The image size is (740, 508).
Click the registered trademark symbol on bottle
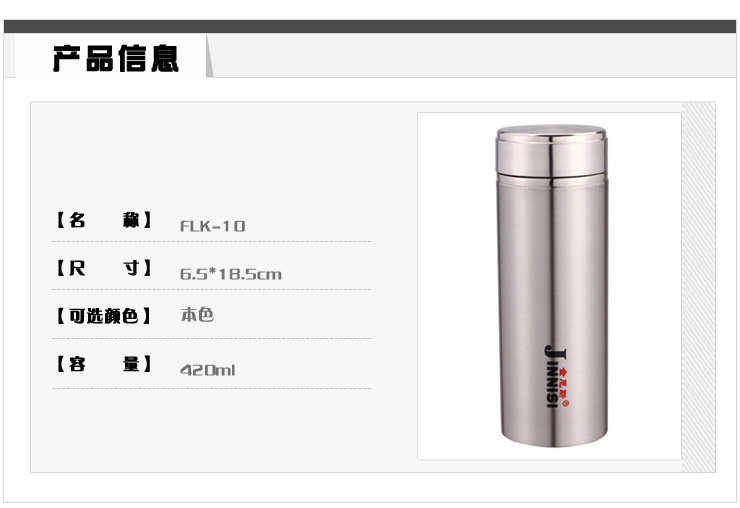(x=565, y=403)
